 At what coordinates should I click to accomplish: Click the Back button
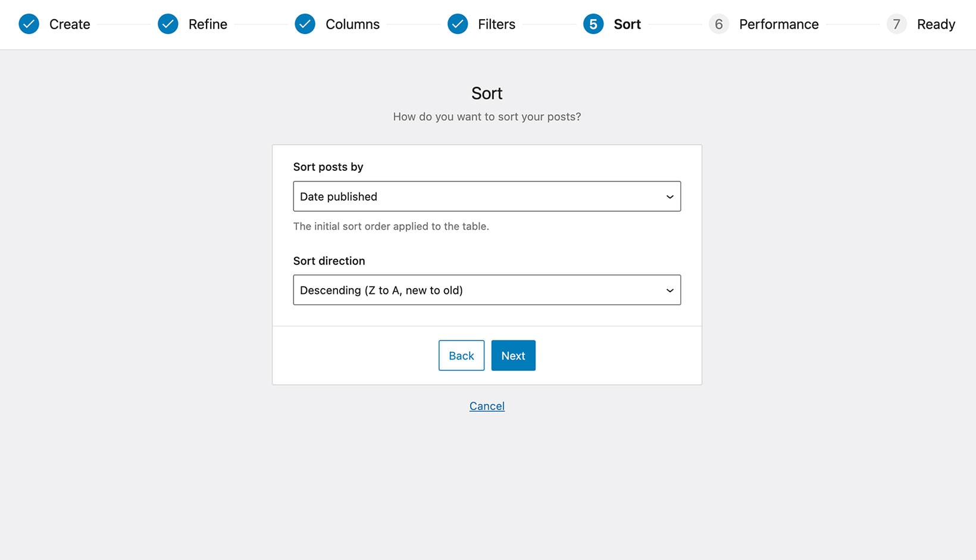(x=461, y=355)
